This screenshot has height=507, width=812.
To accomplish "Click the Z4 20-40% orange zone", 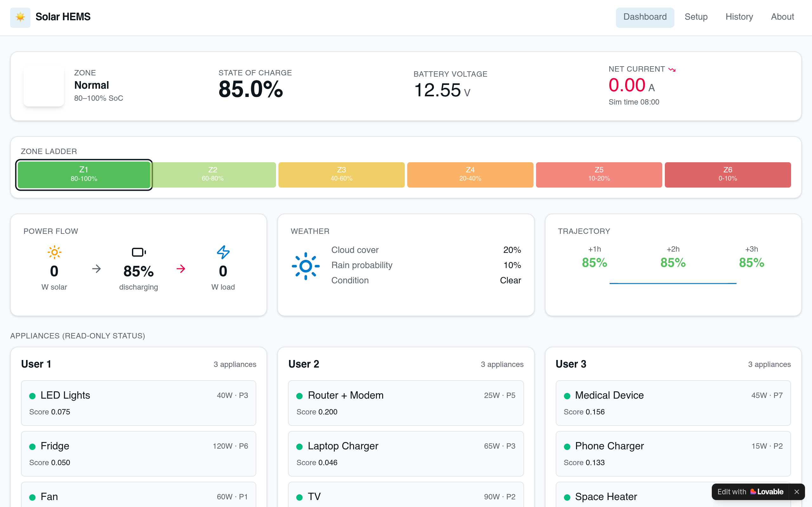I will coord(470,175).
